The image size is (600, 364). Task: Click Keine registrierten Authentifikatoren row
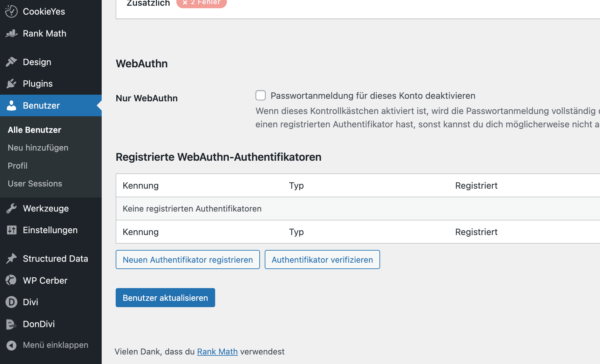pyautogui.click(x=358, y=209)
